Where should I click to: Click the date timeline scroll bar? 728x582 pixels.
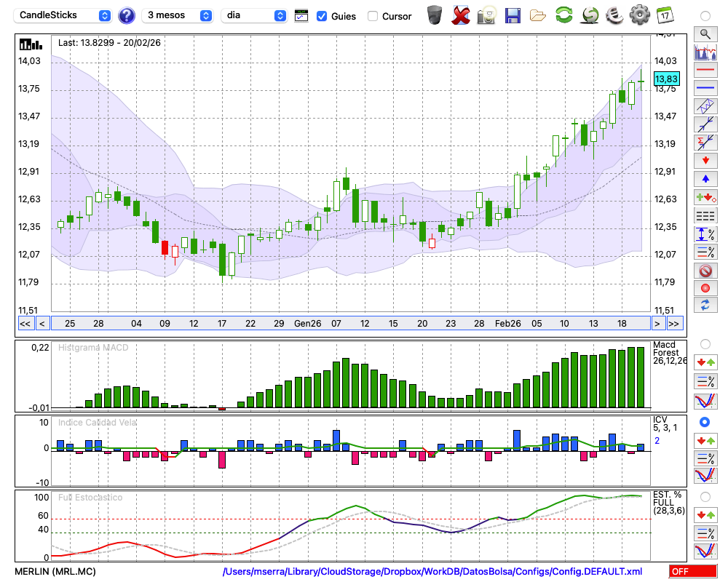point(349,323)
